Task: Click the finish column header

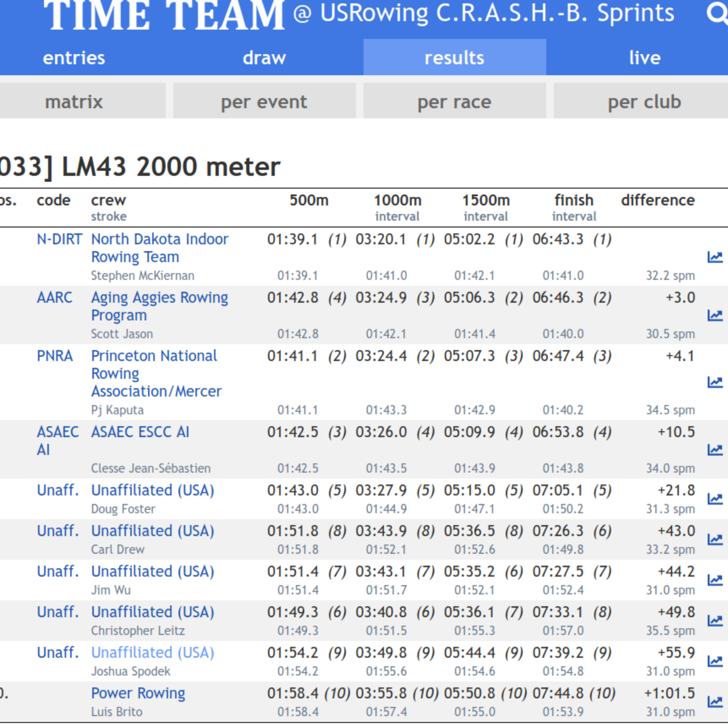Action: click(x=574, y=201)
